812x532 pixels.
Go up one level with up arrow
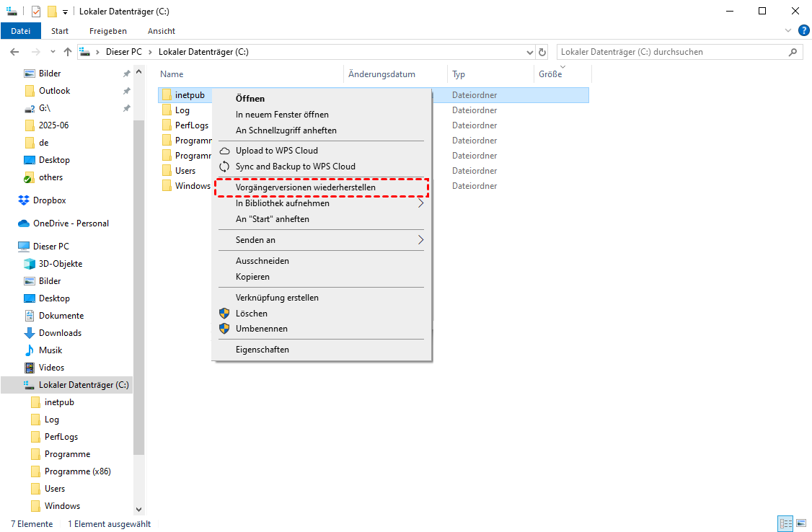point(67,52)
